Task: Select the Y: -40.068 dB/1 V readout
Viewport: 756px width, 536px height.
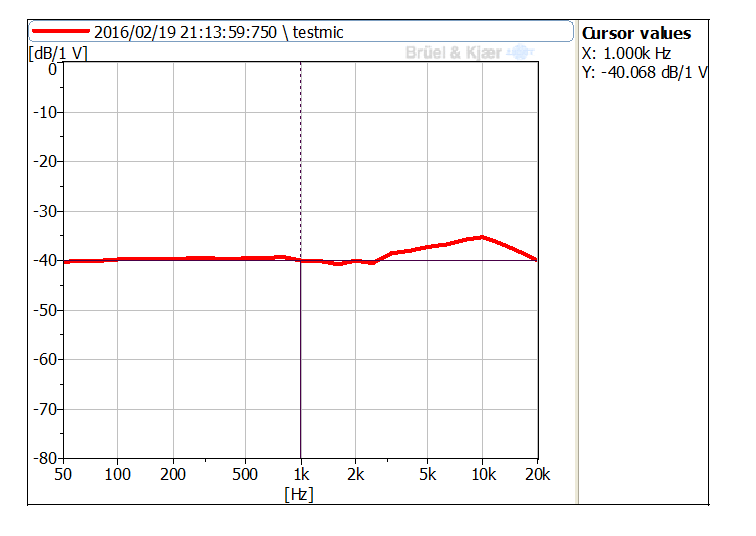Action: (x=644, y=72)
